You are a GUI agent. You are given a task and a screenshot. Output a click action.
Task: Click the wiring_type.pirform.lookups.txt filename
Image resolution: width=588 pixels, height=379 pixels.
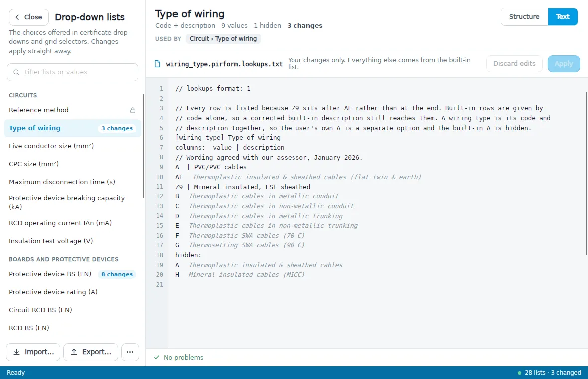pyautogui.click(x=224, y=64)
